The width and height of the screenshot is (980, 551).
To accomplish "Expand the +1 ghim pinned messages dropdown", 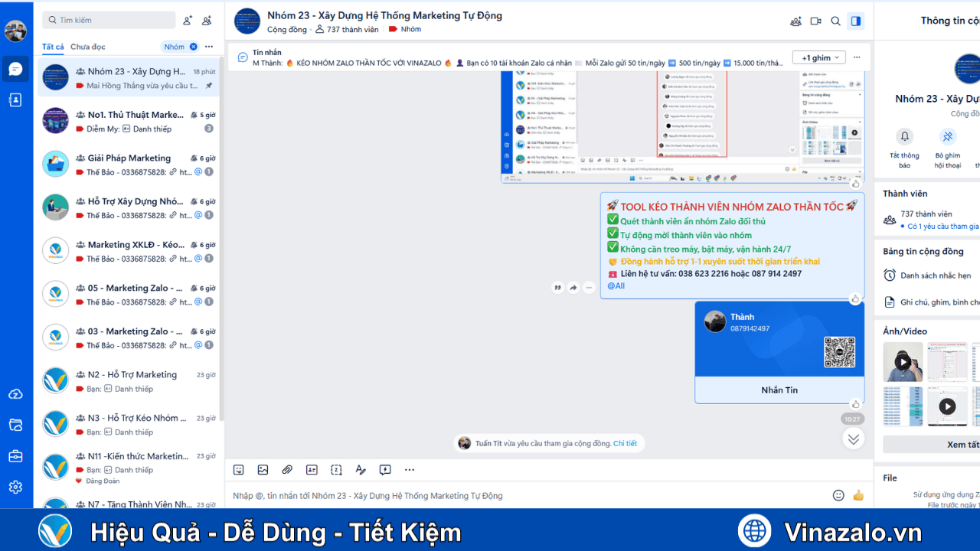I will click(821, 57).
